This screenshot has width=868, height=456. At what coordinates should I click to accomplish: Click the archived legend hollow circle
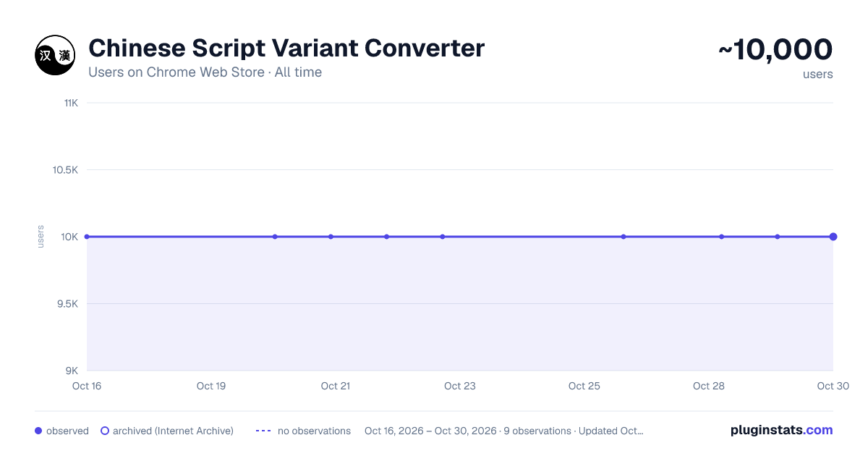[105, 431]
